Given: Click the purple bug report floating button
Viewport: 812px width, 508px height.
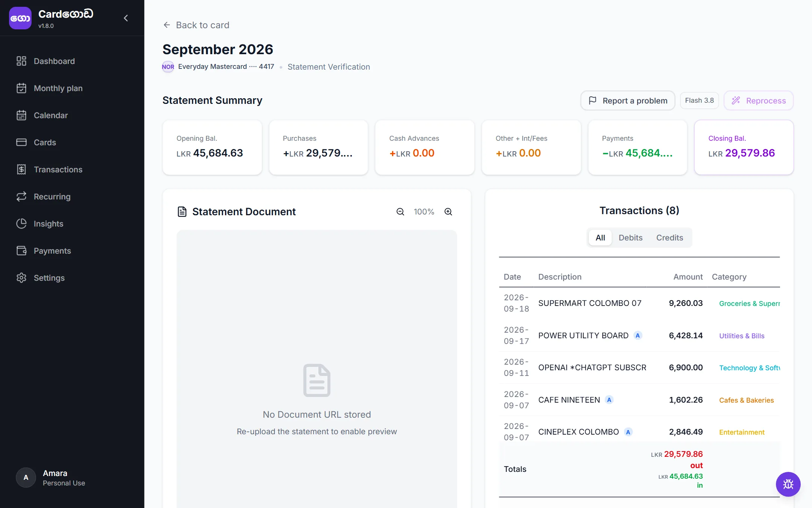Looking at the screenshot, I should tap(788, 484).
